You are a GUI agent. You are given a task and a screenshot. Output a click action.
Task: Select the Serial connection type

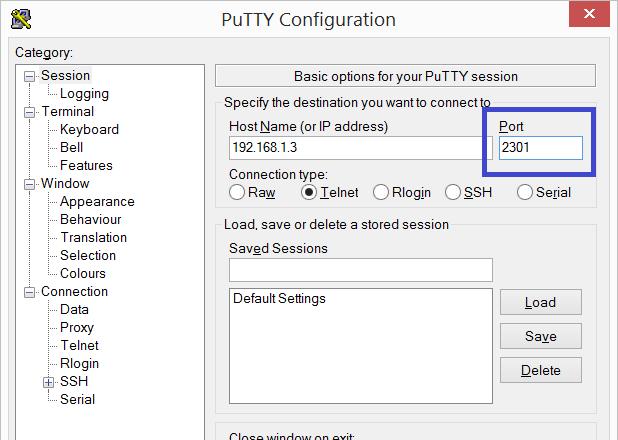pos(525,192)
